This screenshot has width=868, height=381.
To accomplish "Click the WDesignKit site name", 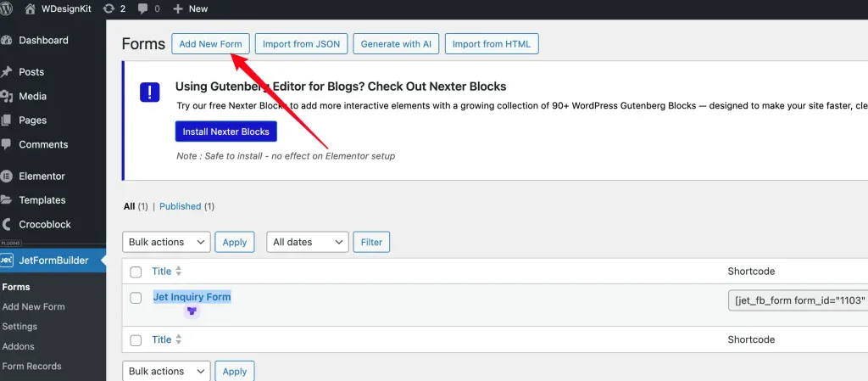I will [66, 8].
